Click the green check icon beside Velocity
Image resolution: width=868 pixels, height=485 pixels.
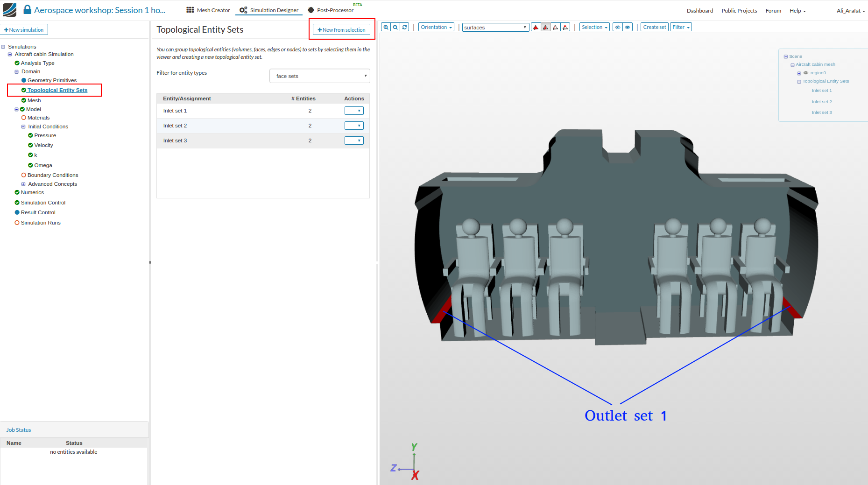click(30, 145)
